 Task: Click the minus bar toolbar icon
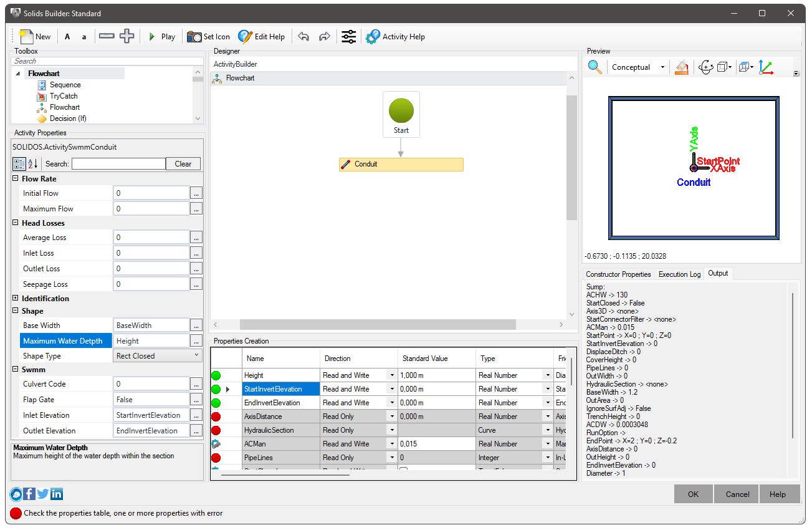click(107, 36)
